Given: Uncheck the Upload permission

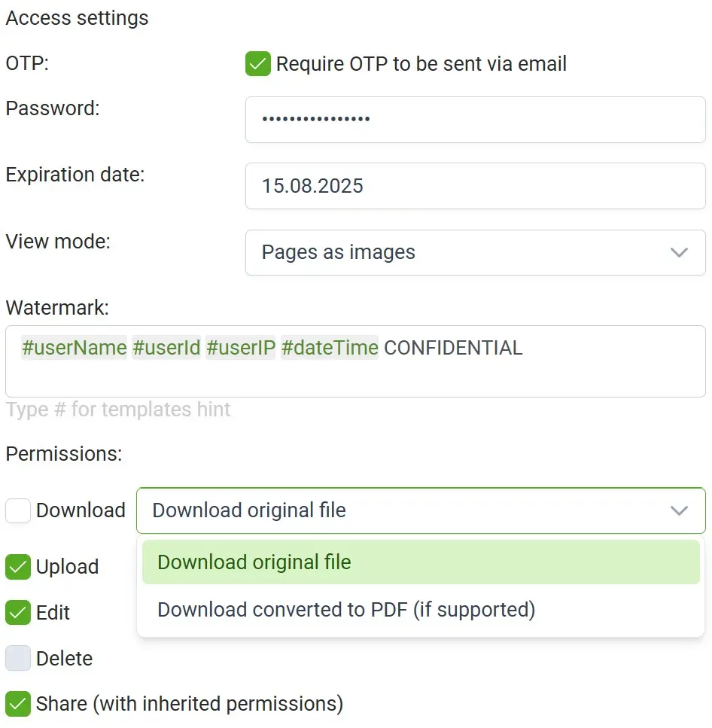Looking at the screenshot, I should [18, 567].
